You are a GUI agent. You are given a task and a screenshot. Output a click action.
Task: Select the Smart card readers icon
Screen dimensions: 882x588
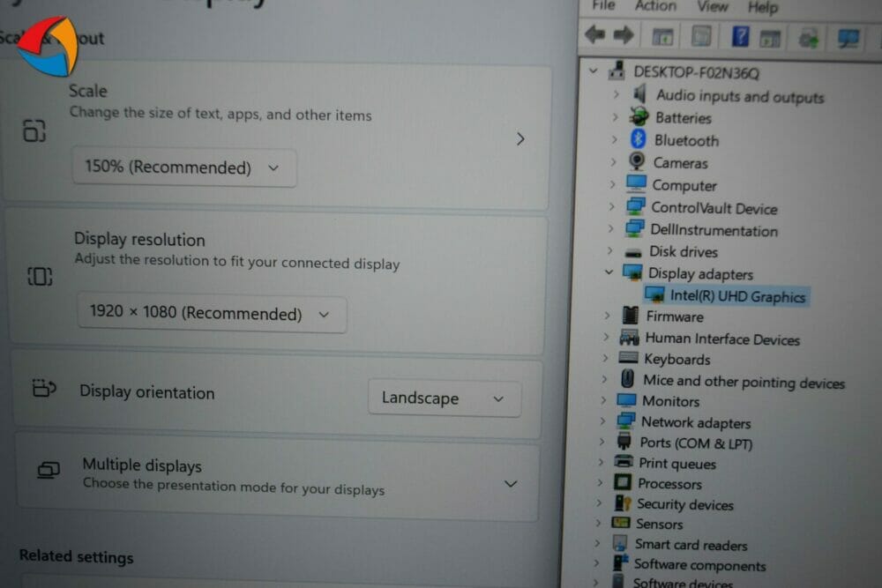(620, 542)
